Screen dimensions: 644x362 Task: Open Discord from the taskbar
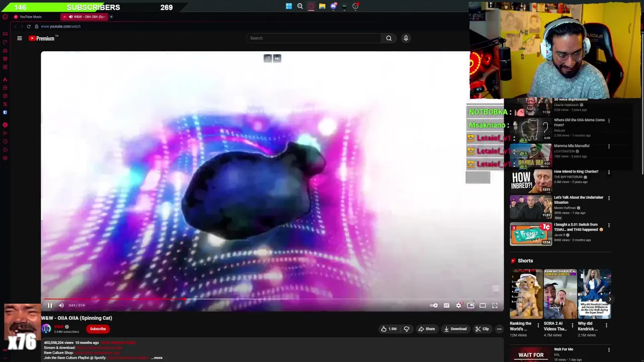tap(333, 7)
